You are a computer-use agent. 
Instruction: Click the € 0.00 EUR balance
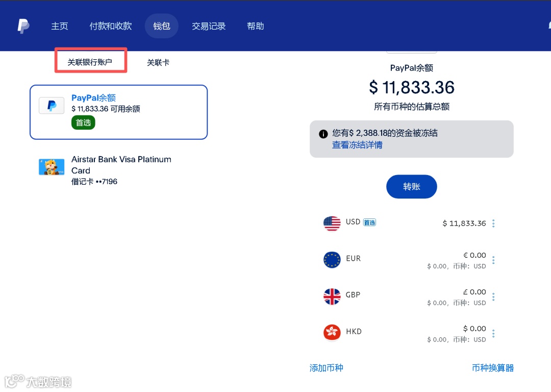pyautogui.click(x=474, y=255)
